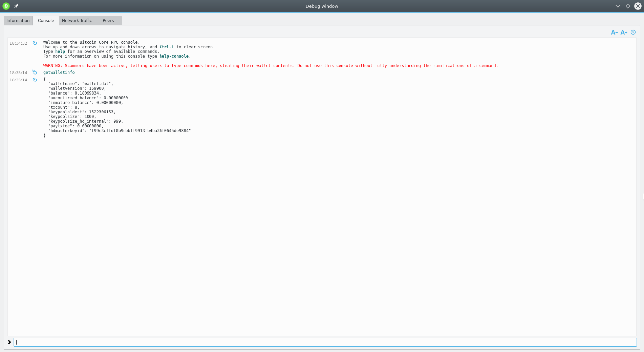Increase console font size (A+)
The image size is (644, 352).
pos(624,32)
